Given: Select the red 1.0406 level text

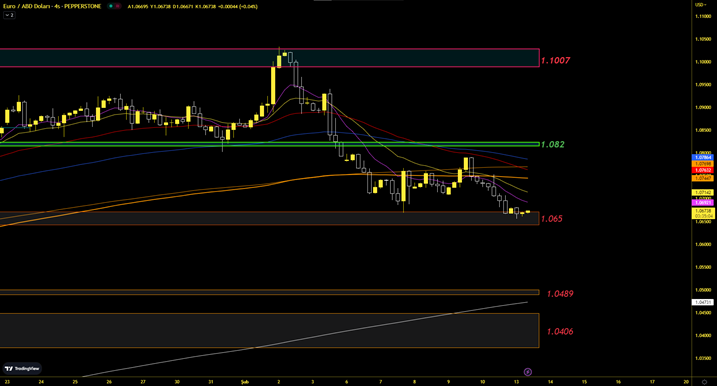Looking at the screenshot, I should click(x=560, y=332).
